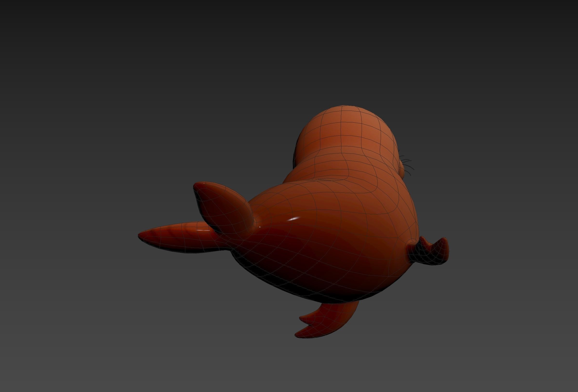Image resolution: width=578 pixels, height=392 pixels.
Task: Click empty viewport background left of model
Action: point(75,199)
